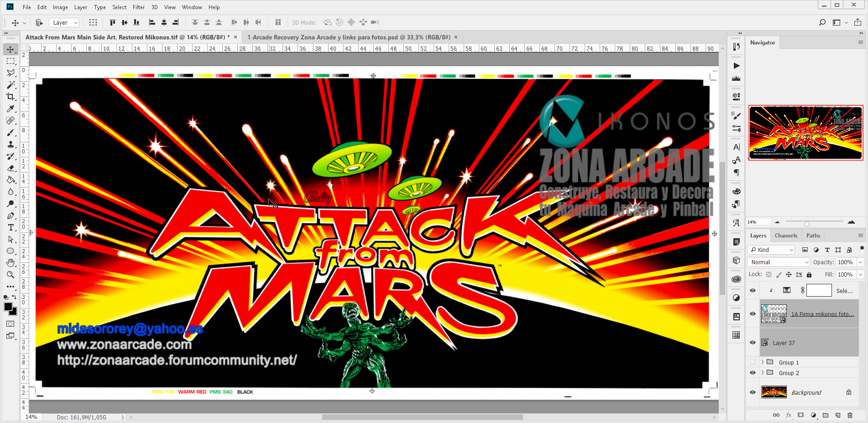
Task: Select the Eyedropper tool
Action: pos(11,109)
